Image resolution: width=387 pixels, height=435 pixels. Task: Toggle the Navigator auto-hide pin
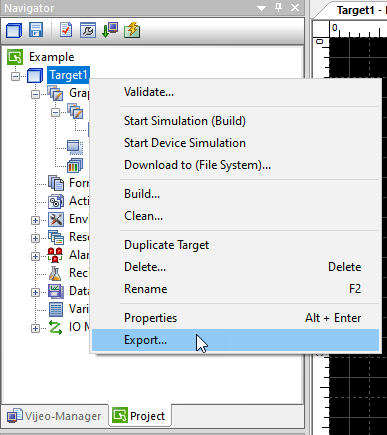pos(279,8)
